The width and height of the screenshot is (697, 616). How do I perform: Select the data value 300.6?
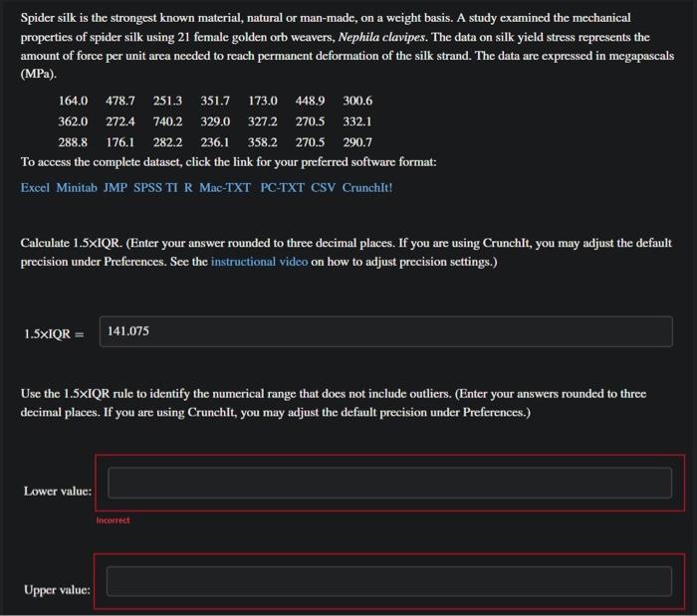click(357, 101)
